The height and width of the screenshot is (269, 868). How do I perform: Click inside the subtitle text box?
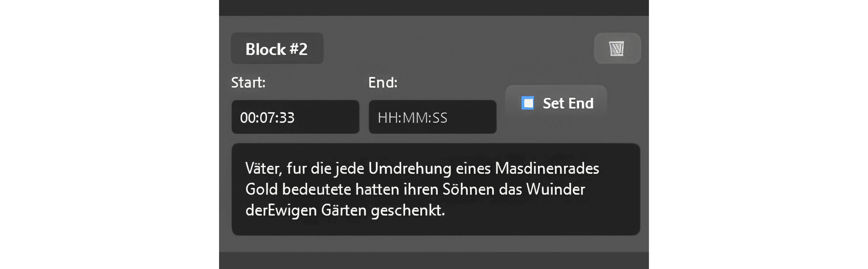pos(436,190)
